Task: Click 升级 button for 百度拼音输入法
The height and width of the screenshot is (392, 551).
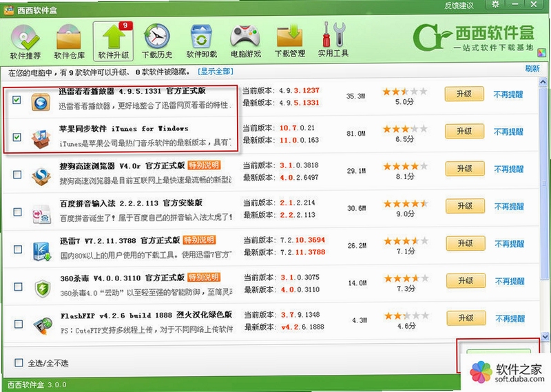Action: (465, 206)
